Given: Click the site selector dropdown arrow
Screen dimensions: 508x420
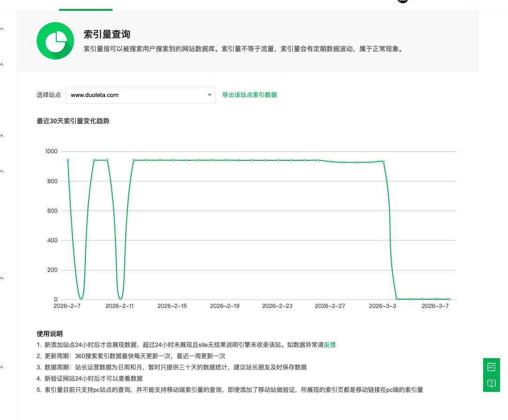Looking at the screenshot, I should tap(210, 95).
